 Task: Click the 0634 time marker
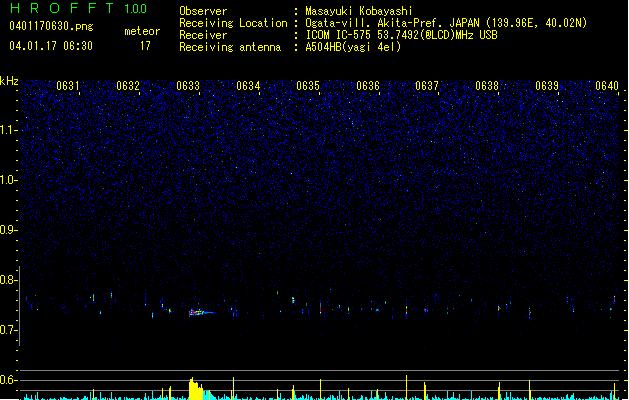[x=248, y=86]
